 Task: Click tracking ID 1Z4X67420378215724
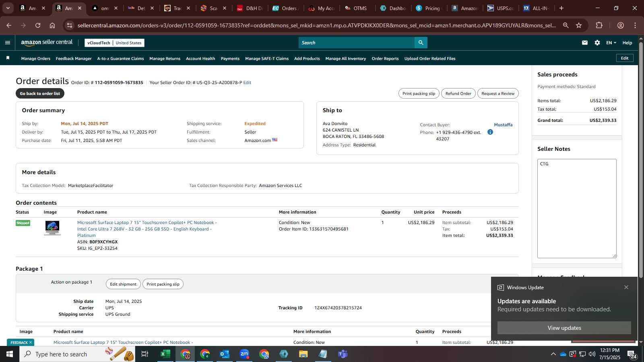point(338,308)
